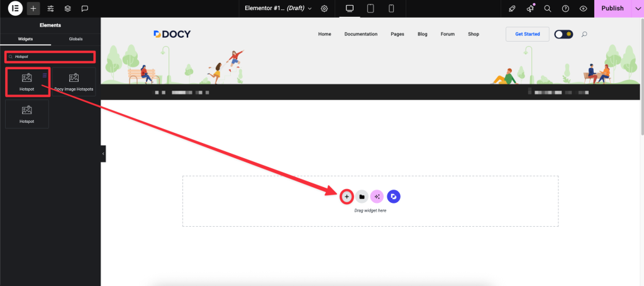The height and width of the screenshot is (286, 644).
Task: Open the Finder magnifier in top bar
Action: pos(548,9)
